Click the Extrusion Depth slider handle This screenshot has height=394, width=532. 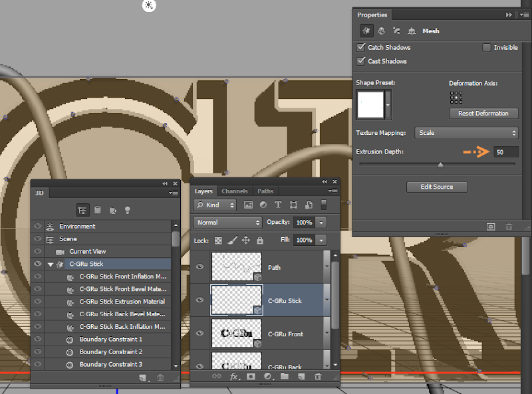tap(440, 165)
